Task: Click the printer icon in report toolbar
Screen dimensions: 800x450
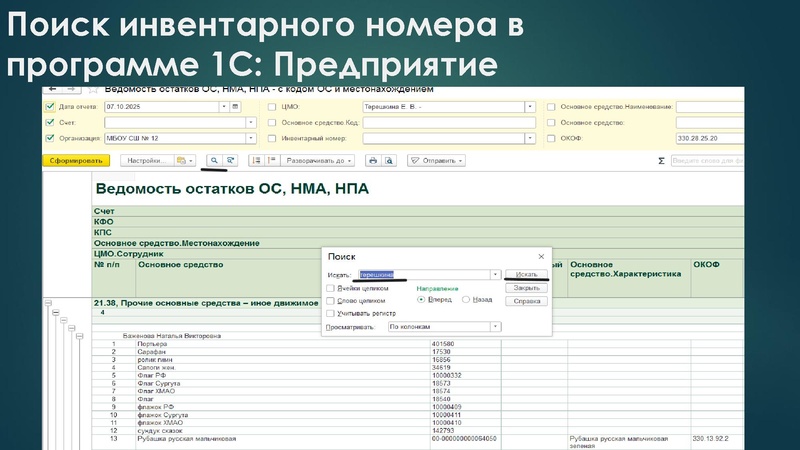Action: 373,160
